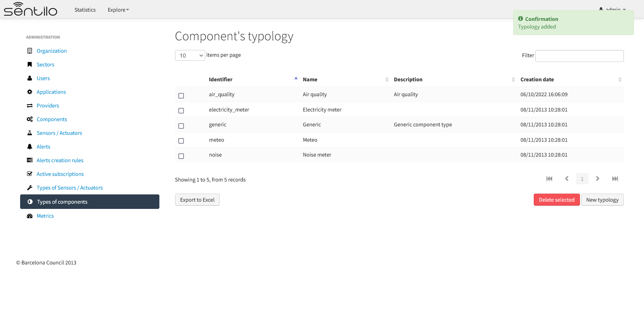This screenshot has width=644, height=322.
Task: Click the Noise meter name cell
Action: click(x=317, y=155)
